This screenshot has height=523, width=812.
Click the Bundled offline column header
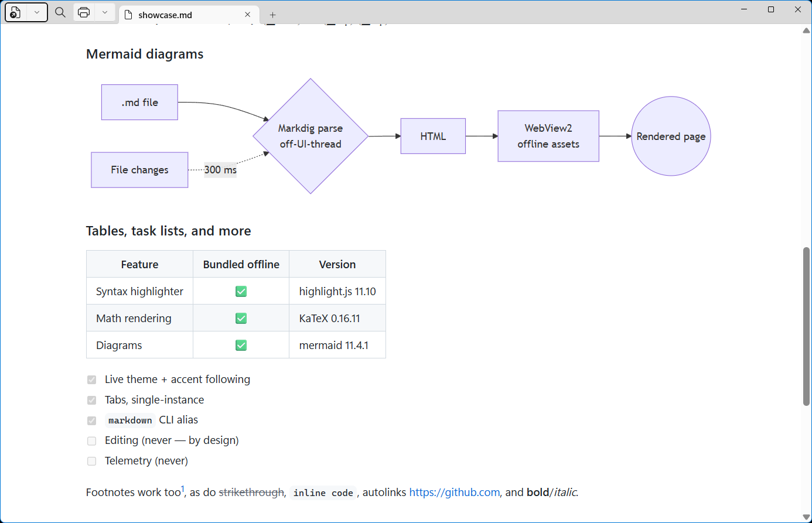241,264
